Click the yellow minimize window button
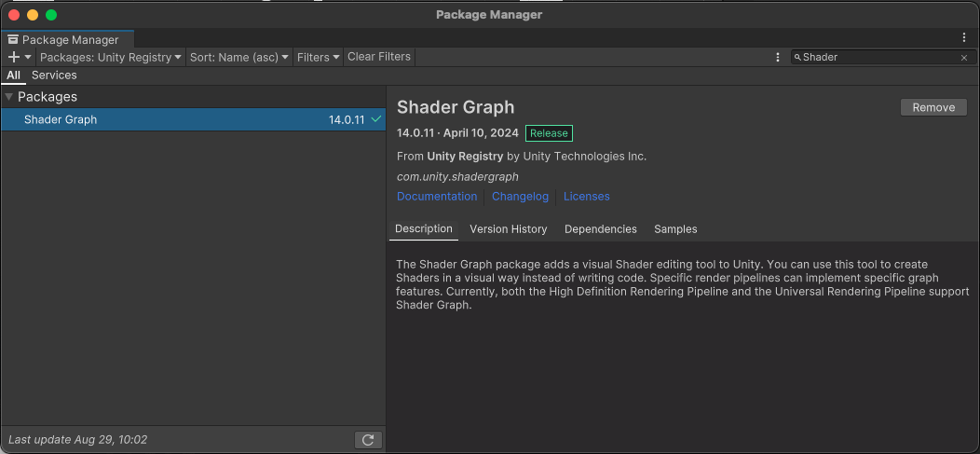This screenshot has height=454, width=980. 32,14
